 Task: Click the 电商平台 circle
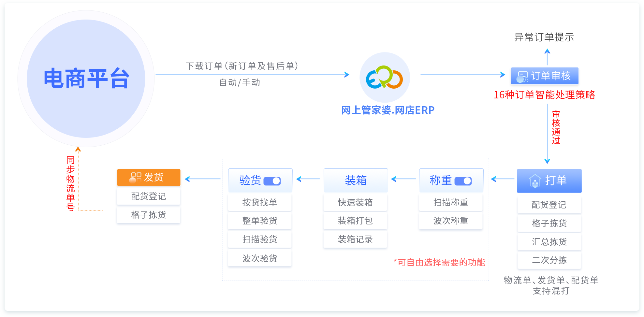(86, 79)
